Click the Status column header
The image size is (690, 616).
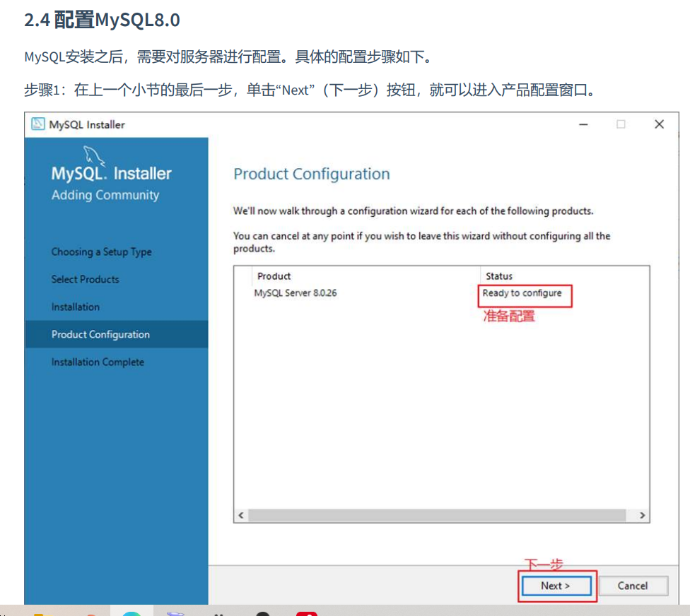(499, 276)
